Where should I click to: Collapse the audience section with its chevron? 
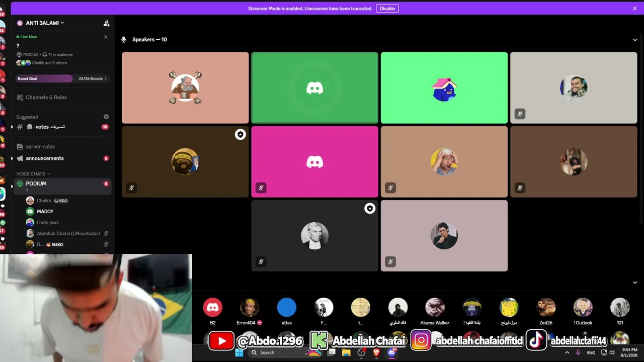(x=634, y=283)
